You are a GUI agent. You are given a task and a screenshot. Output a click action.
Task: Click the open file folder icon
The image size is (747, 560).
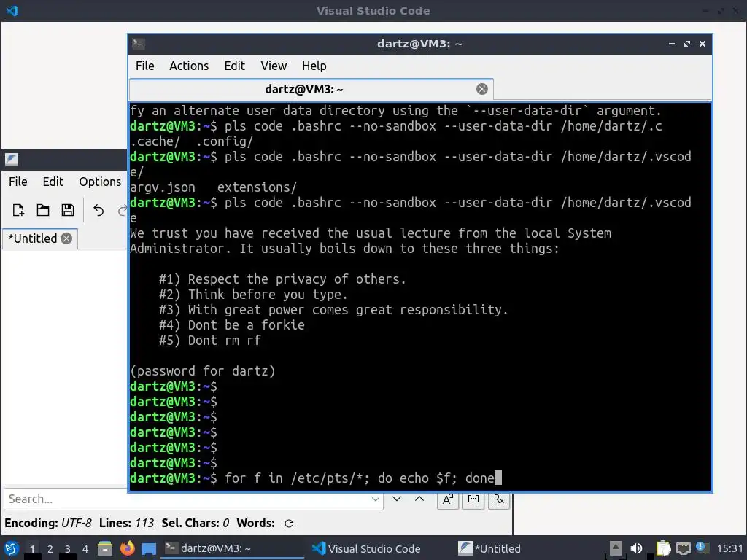pyautogui.click(x=43, y=210)
